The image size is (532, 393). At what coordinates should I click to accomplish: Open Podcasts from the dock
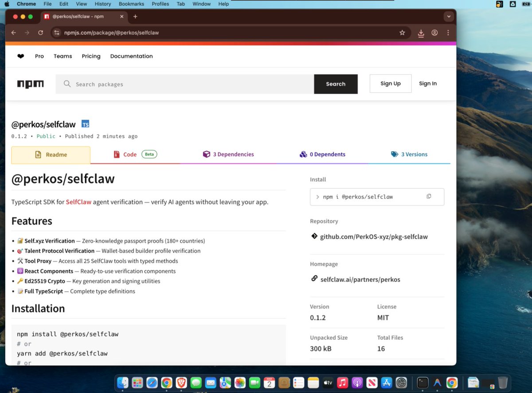click(357, 382)
